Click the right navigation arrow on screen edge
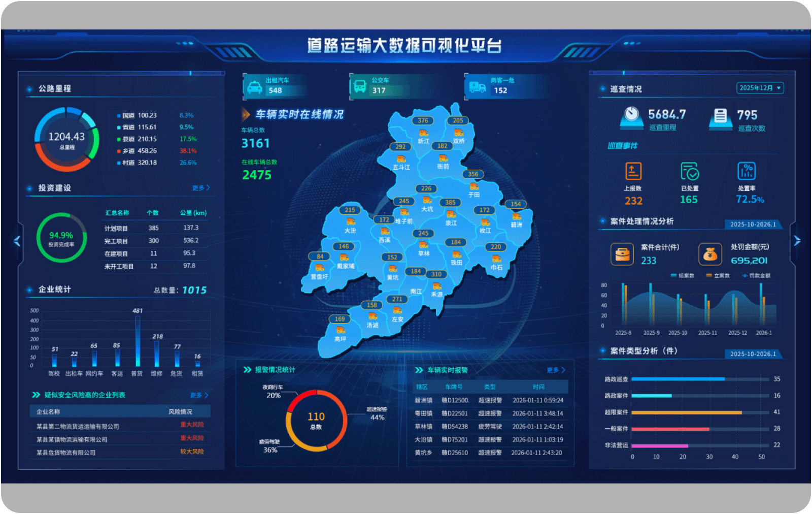The width and height of the screenshot is (812, 514). coord(796,240)
